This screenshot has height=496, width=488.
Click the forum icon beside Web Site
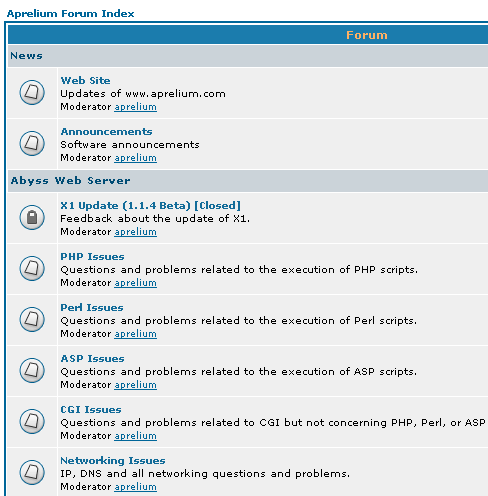coord(32,92)
